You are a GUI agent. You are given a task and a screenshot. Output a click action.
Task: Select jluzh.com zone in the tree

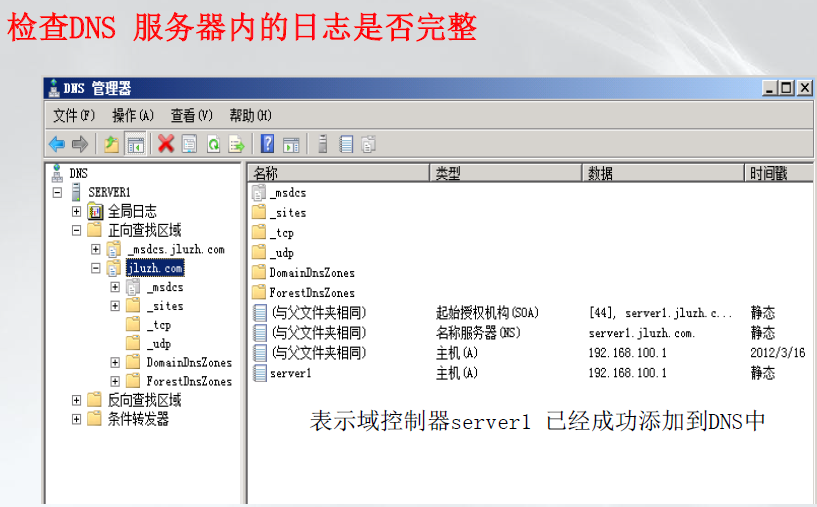tap(155, 268)
